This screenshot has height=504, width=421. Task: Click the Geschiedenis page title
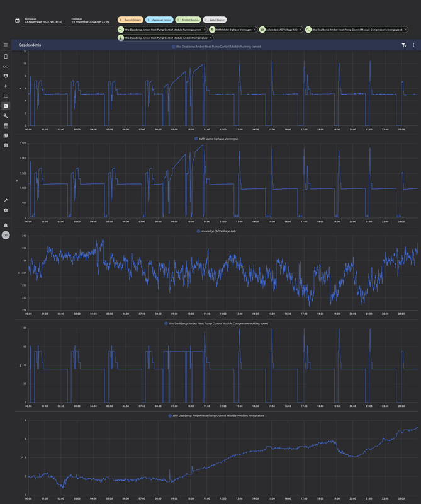pyautogui.click(x=30, y=45)
